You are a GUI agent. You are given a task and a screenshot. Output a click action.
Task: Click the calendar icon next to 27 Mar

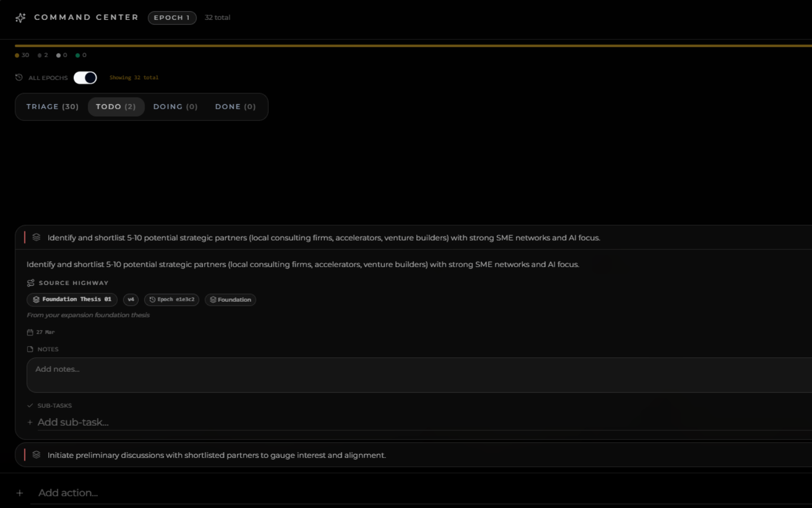click(x=30, y=332)
